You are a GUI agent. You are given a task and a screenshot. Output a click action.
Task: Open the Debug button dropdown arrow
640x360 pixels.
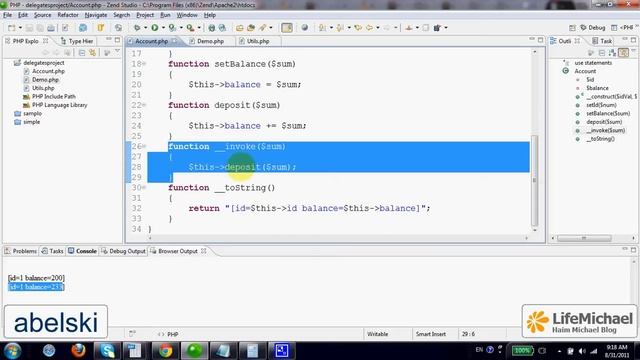tap(145, 28)
